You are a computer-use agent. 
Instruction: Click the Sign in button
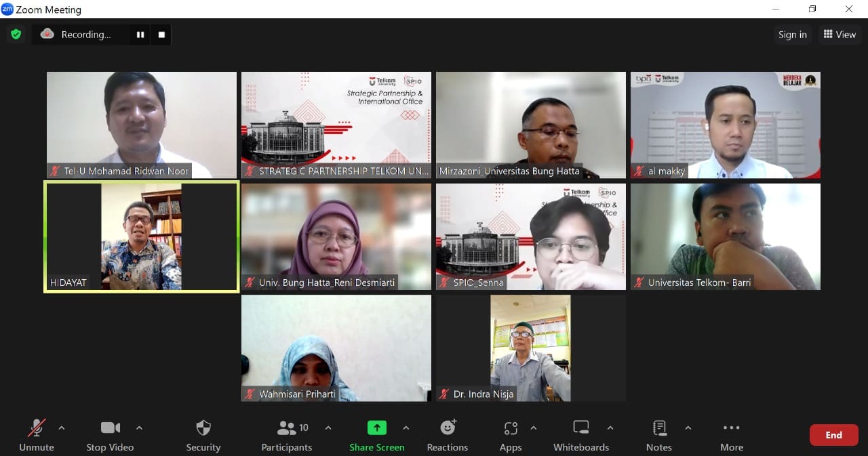coord(792,35)
